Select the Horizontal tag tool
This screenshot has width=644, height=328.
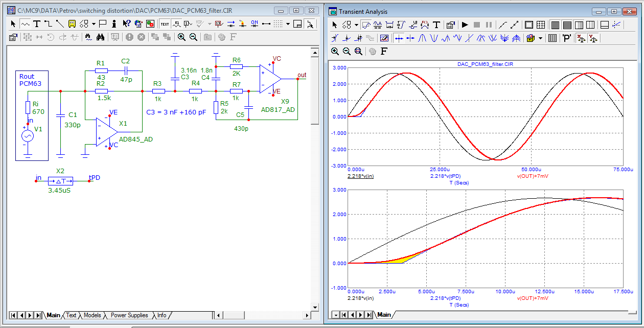(x=389, y=25)
